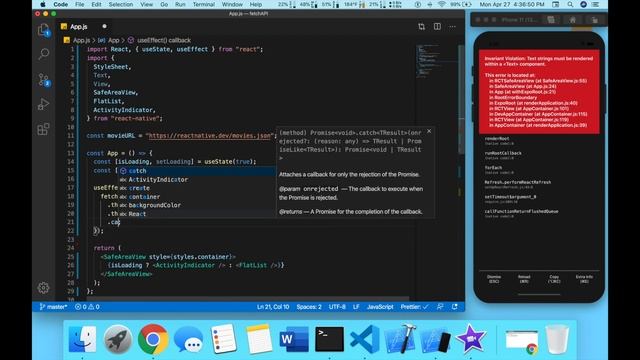Open the File menu
The image size is (640, 360).
[x=80, y=4]
